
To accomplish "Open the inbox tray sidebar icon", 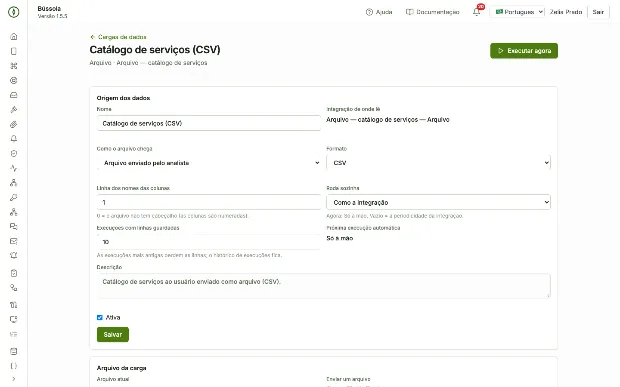I will tap(13, 95).
